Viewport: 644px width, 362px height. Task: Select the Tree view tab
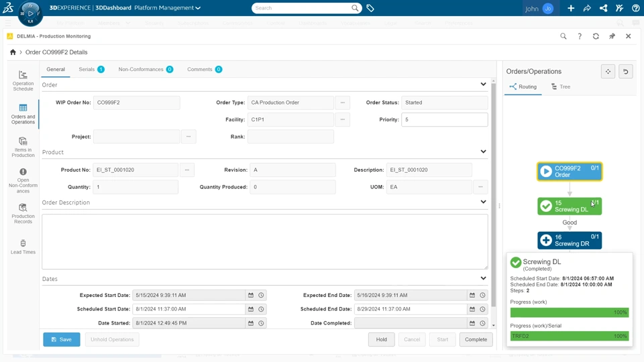[561, 86]
